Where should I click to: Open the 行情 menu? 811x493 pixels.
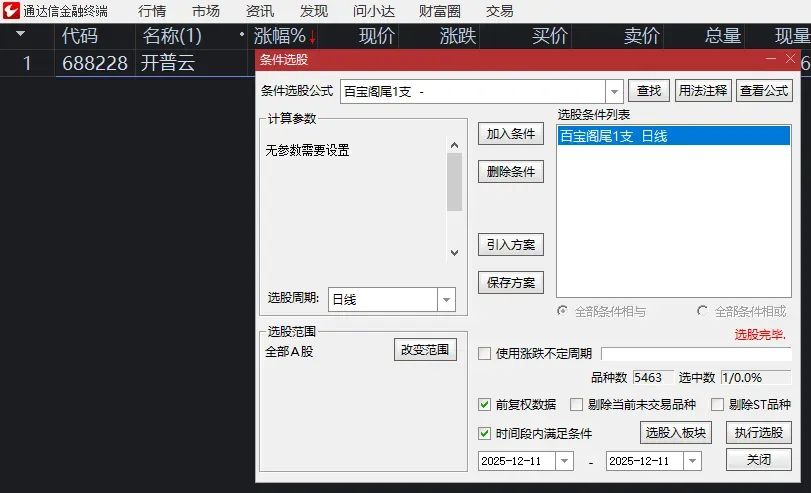click(x=152, y=11)
